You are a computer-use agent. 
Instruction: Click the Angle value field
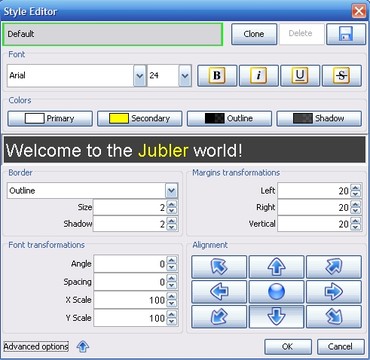tap(130, 264)
